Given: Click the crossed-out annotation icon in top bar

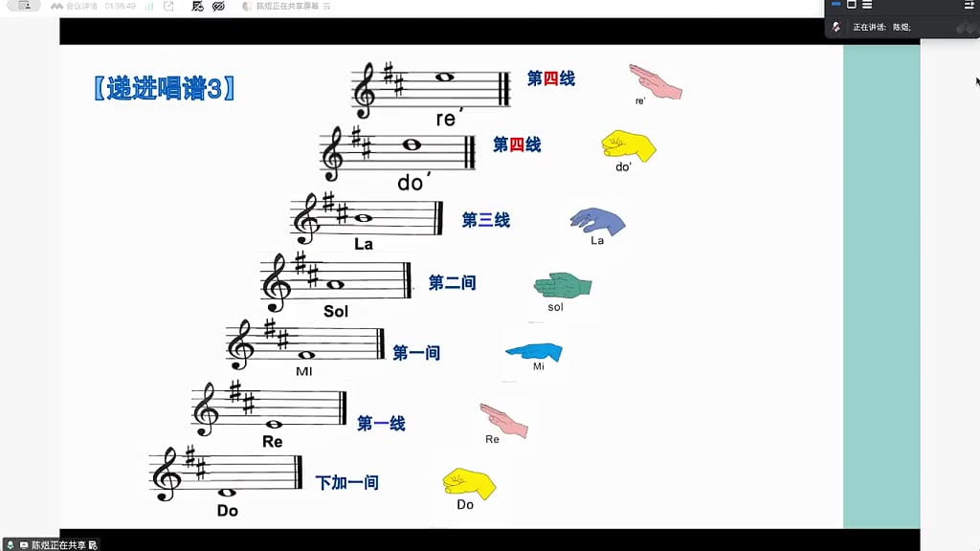Looking at the screenshot, I should [x=197, y=7].
